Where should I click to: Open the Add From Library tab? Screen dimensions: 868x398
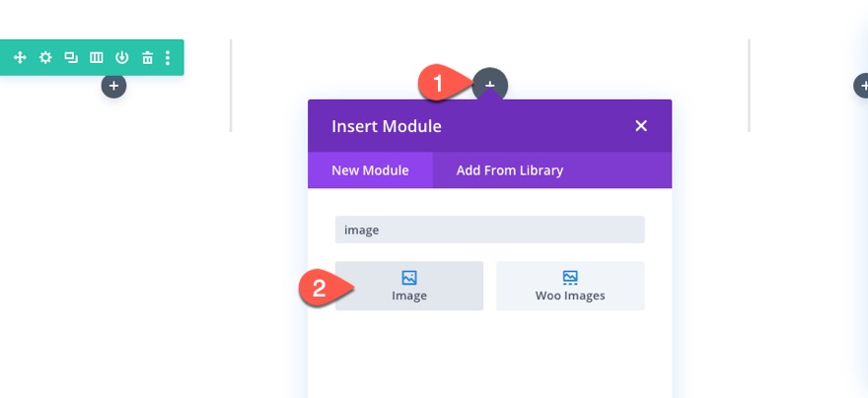(x=510, y=170)
